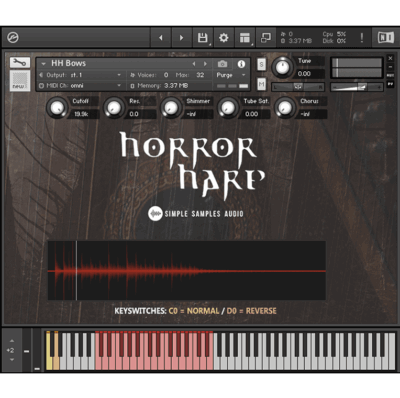Click the Chorus knob
This screenshot has width=400, height=398.
coord(285,108)
